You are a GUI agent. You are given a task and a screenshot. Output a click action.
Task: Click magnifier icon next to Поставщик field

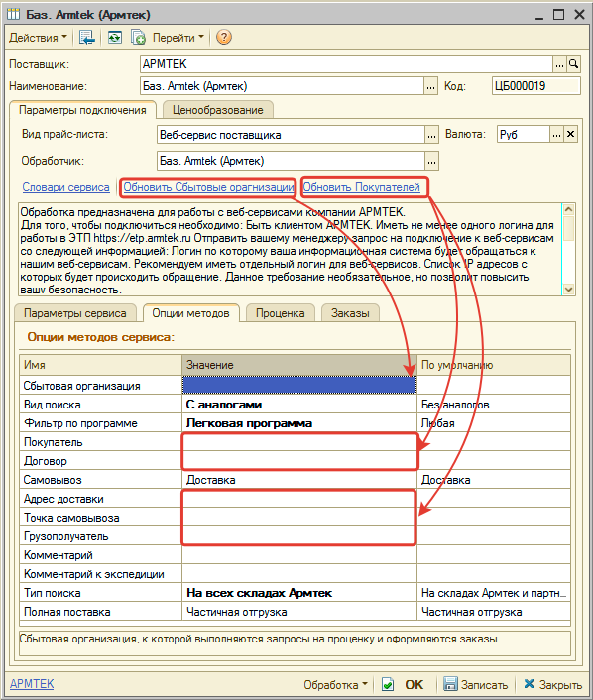pos(573,64)
